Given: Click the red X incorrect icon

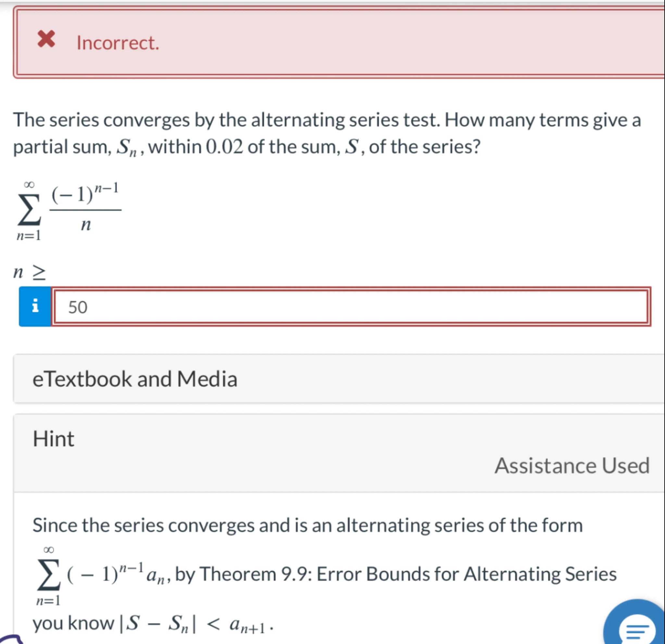Looking at the screenshot, I should point(46,39).
